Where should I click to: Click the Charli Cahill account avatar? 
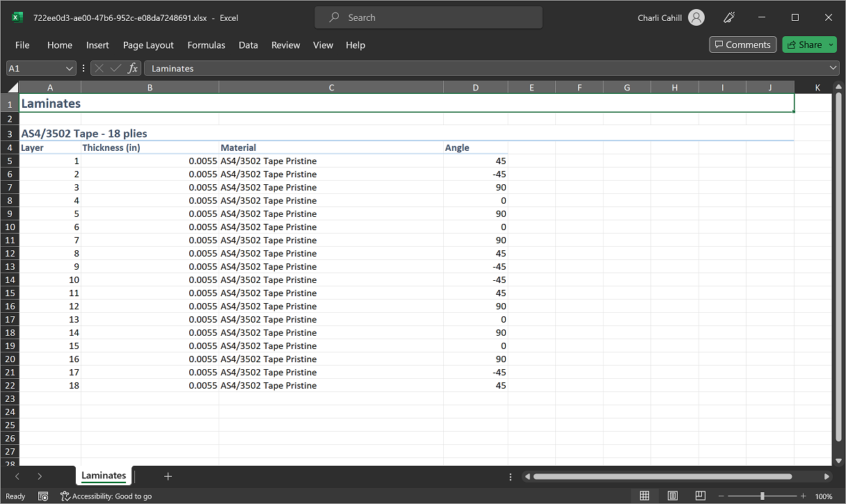696,18
